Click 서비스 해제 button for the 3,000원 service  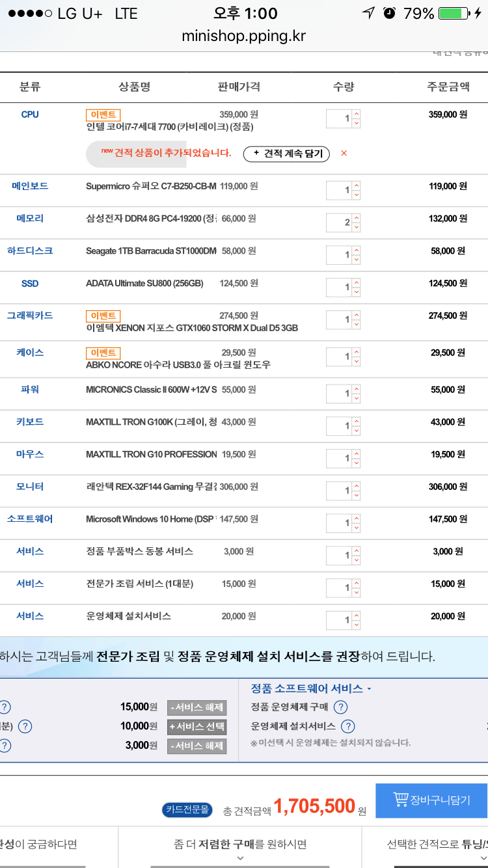197,746
